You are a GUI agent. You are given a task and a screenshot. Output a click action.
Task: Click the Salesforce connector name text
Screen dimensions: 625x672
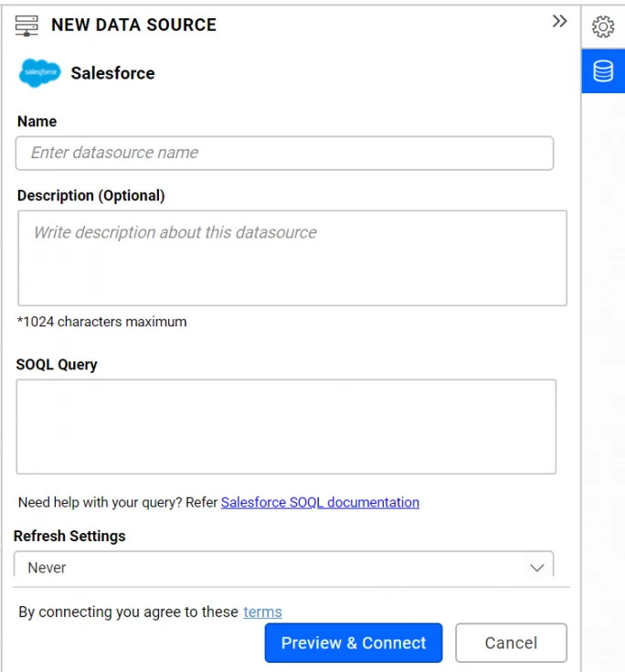click(x=112, y=73)
